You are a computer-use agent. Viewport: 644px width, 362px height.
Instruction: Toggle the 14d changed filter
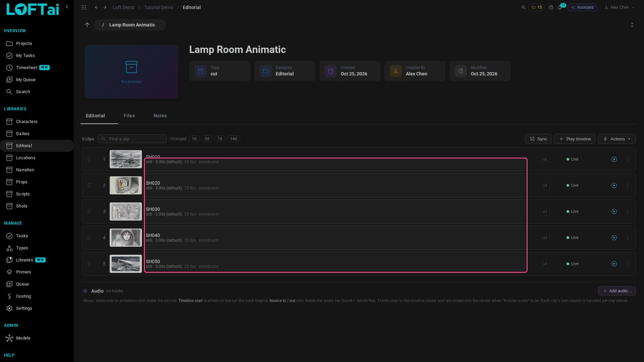233,139
